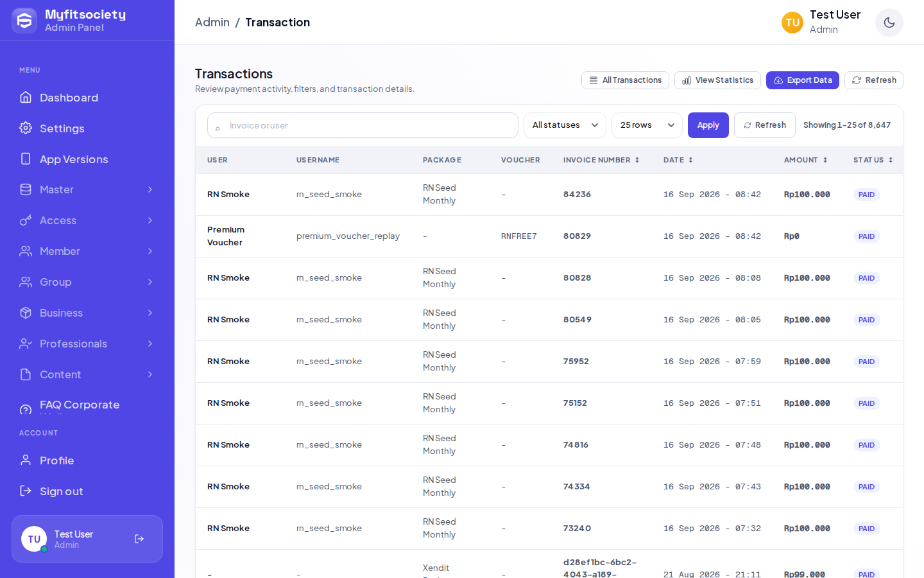Open the Dashboard from the sidebar
Screen dimensions: 924x578
87,98
